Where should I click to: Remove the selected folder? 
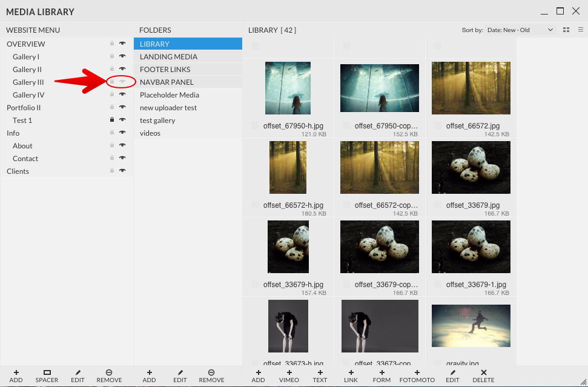pos(211,376)
